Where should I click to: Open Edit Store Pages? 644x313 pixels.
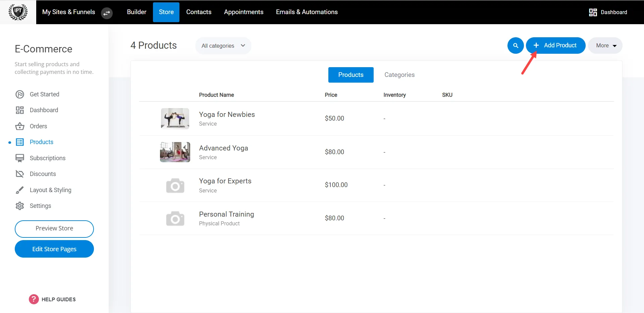tap(54, 249)
